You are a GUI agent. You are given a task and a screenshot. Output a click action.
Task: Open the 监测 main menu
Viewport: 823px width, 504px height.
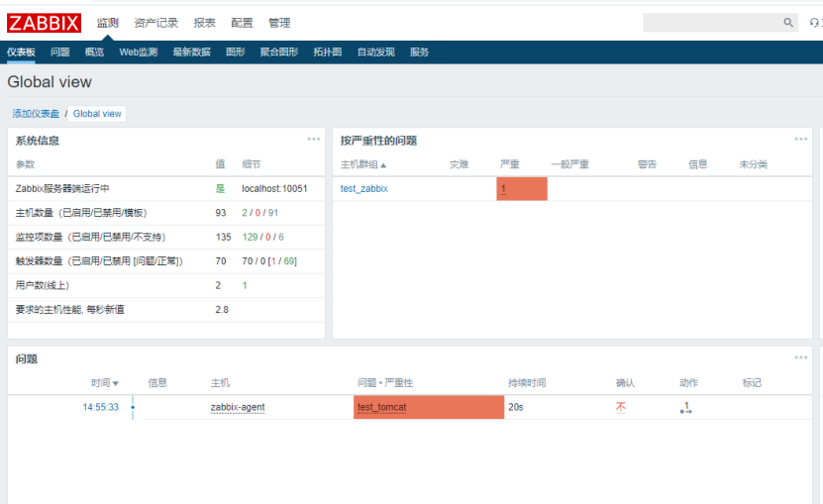pyautogui.click(x=108, y=23)
